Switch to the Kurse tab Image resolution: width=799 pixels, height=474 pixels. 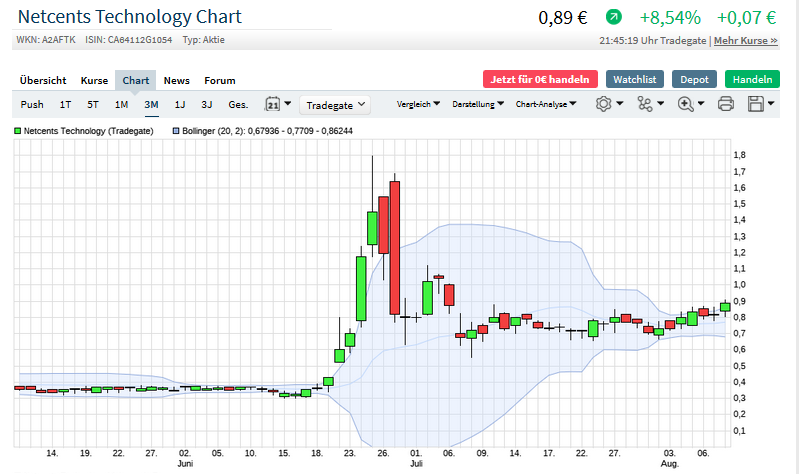click(x=94, y=81)
